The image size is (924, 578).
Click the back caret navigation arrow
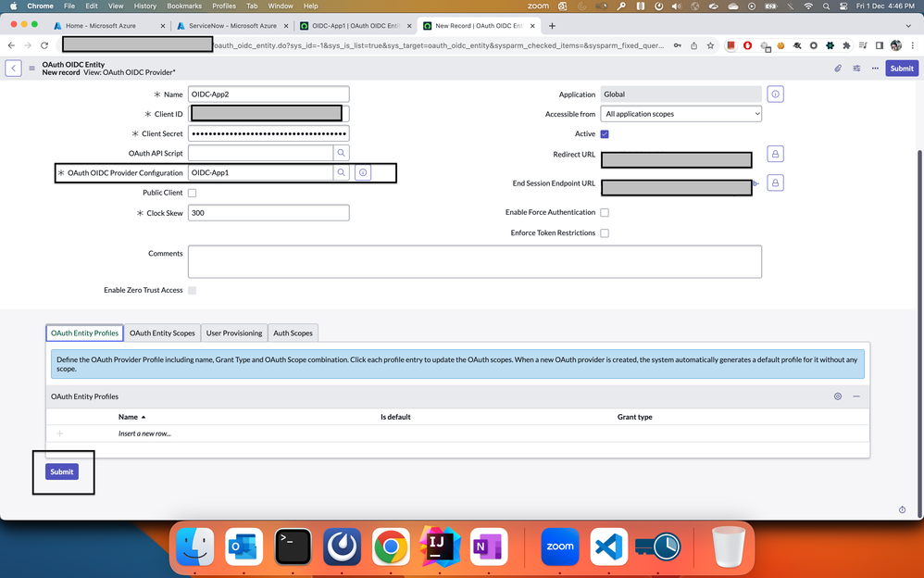(12, 68)
